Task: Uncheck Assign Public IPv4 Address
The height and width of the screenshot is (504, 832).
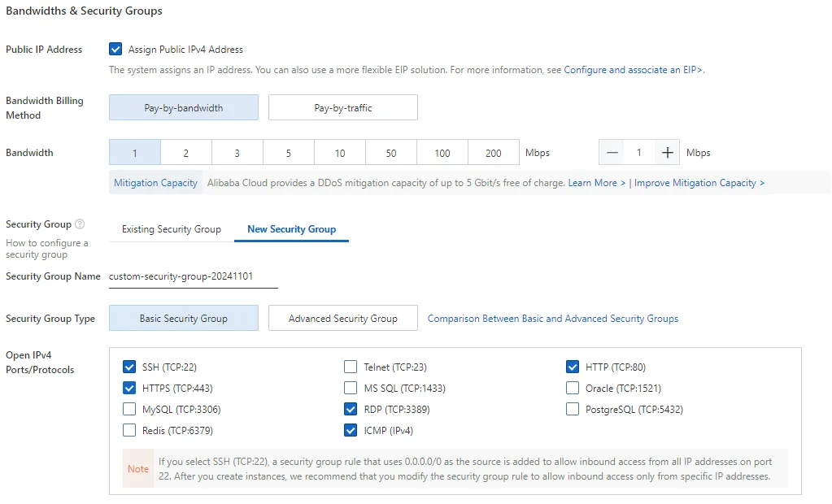Action: click(116, 50)
